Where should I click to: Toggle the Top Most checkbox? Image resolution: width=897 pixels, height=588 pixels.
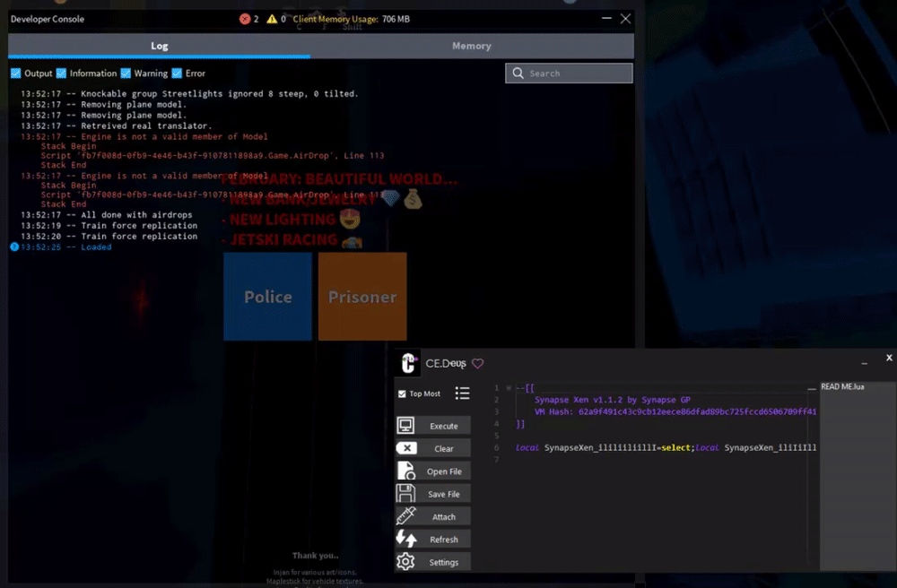(402, 393)
